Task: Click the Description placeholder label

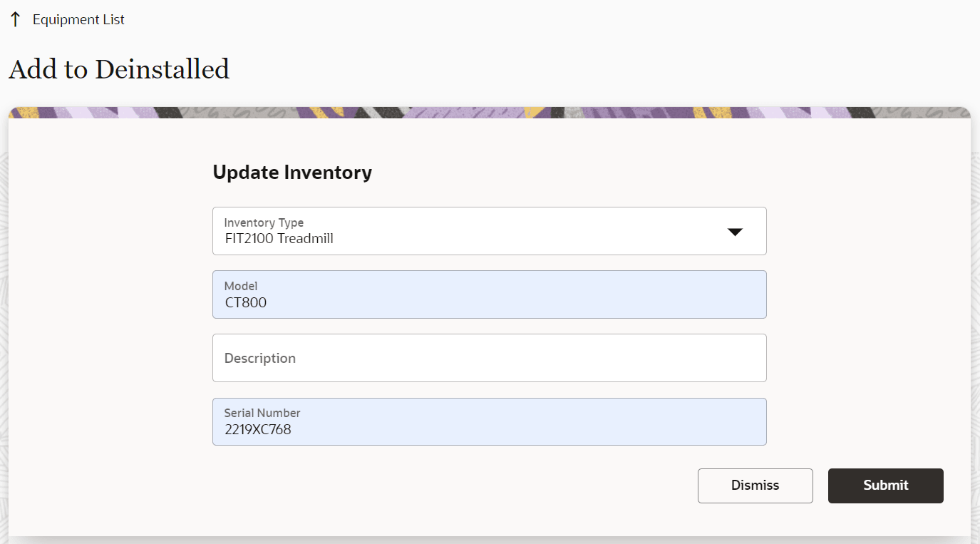Action: (260, 358)
